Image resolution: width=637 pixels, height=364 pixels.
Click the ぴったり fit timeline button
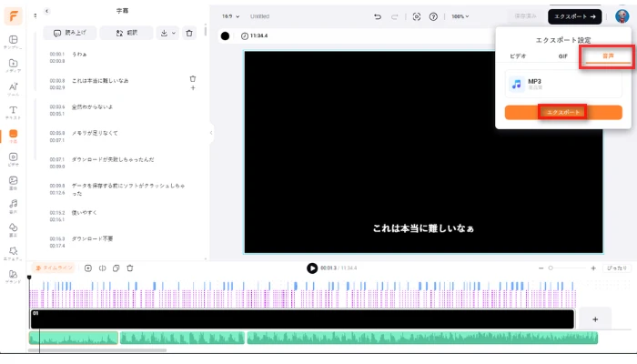(616, 268)
